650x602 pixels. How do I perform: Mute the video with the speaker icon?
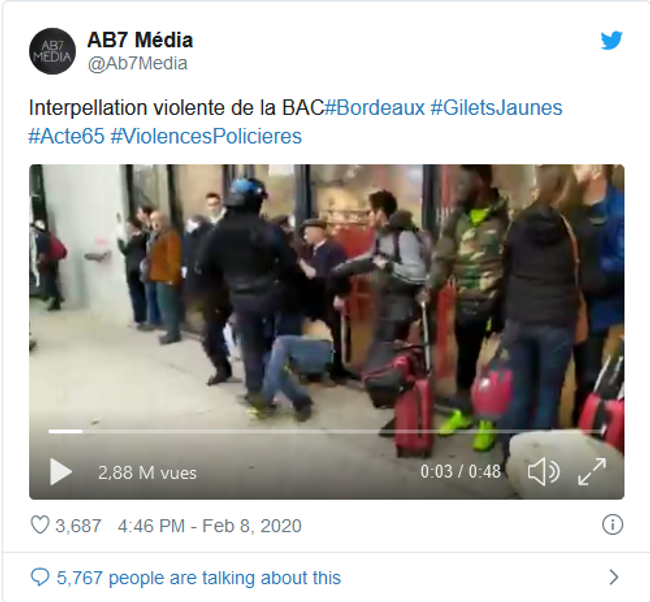543,471
